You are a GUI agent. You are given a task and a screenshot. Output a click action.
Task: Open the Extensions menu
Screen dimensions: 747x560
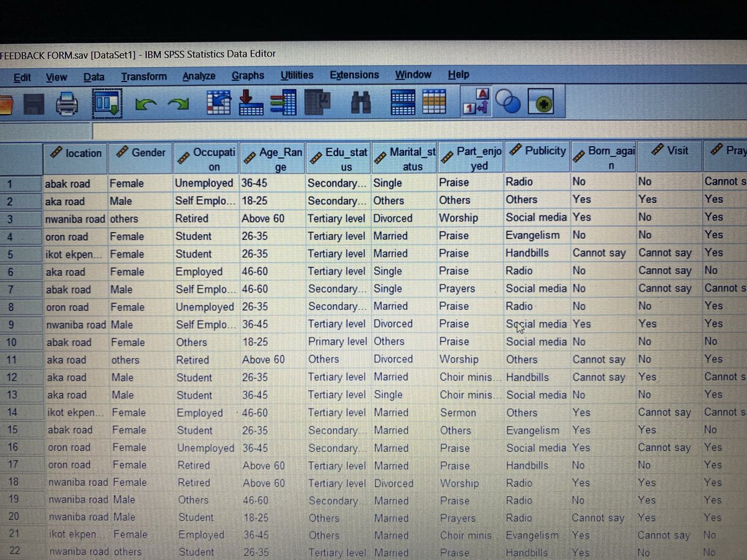(x=354, y=75)
